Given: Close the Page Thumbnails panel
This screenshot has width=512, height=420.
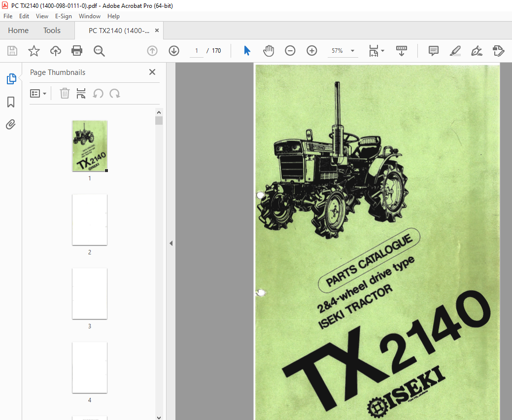Looking at the screenshot, I should [x=152, y=72].
